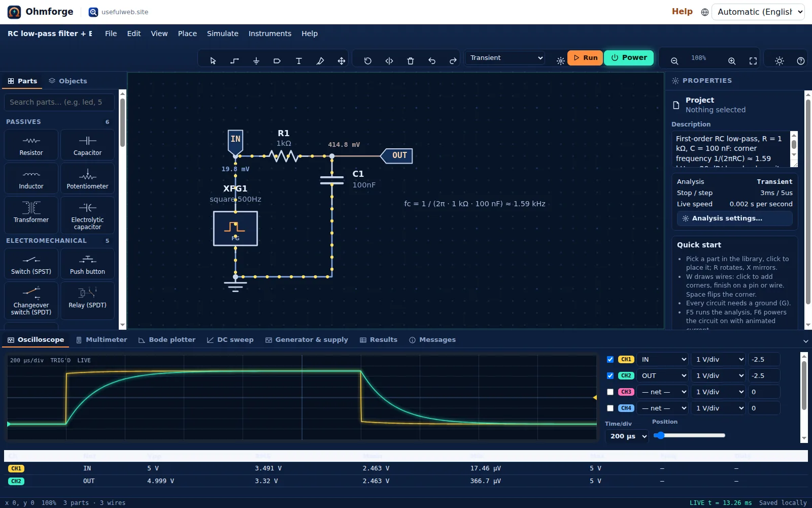812x508 pixels.
Task: Click the undo arrow icon
Action: (x=432, y=60)
